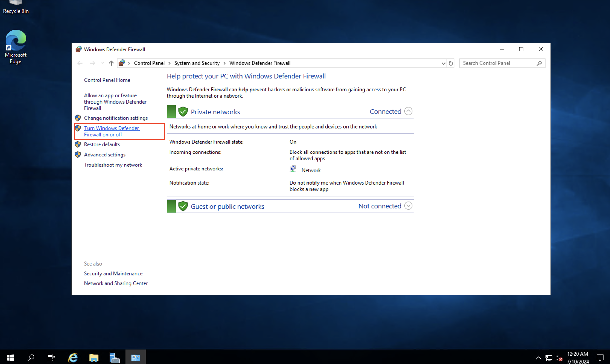The width and height of the screenshot is (610, 364).
Task: Click the up-one-level arrow icon
Action: (111, 63)
